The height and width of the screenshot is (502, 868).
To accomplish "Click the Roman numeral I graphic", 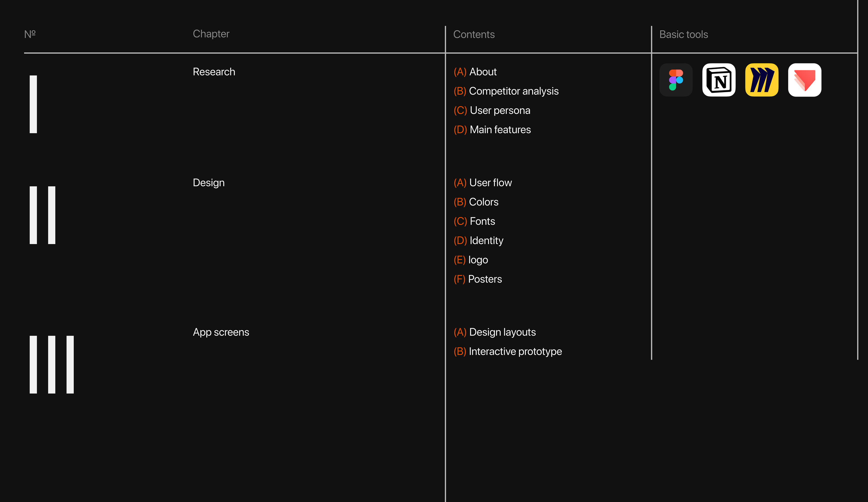I will coord(33,104).
